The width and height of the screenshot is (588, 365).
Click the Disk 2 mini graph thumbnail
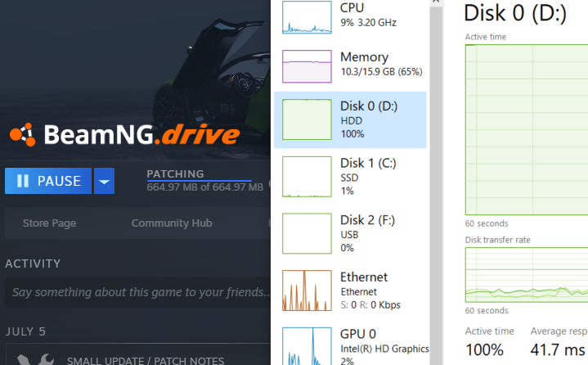(x=307, y=234)
